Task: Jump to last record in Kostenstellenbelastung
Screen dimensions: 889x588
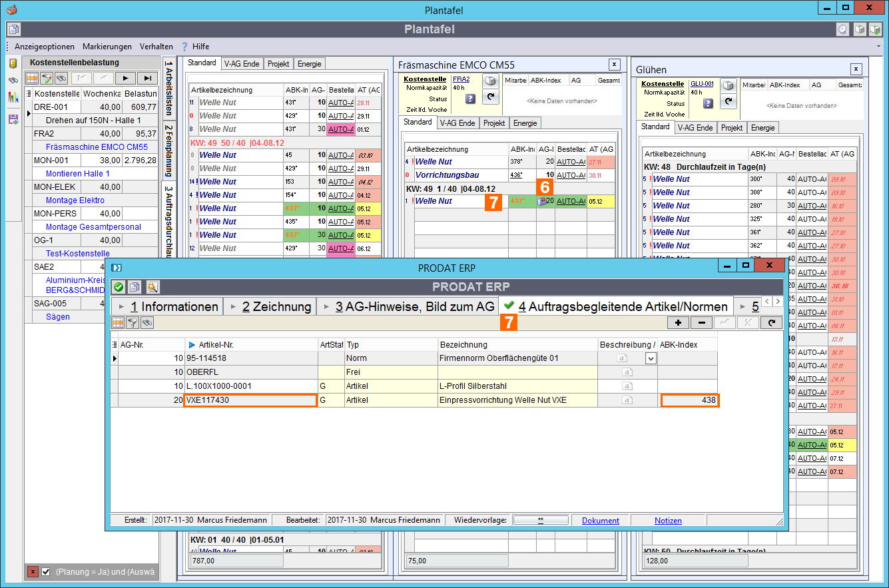Action: coord(147,78)
